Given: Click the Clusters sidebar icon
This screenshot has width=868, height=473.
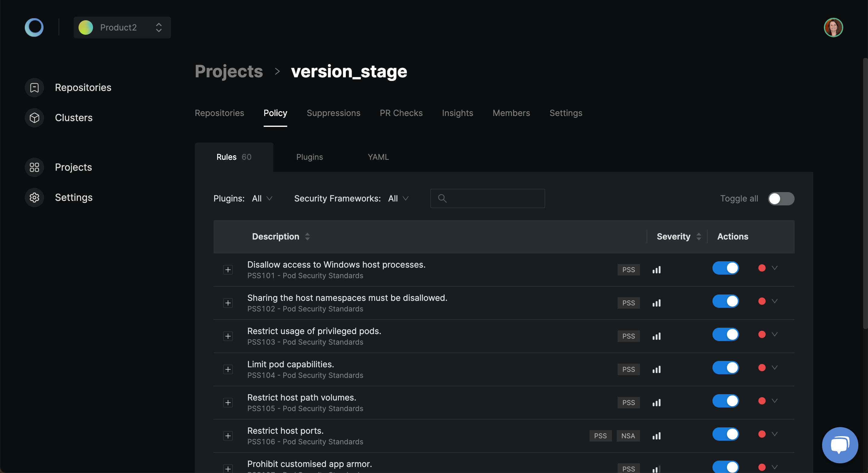Looking at the screenshot, I should click(x=34, y=117).
